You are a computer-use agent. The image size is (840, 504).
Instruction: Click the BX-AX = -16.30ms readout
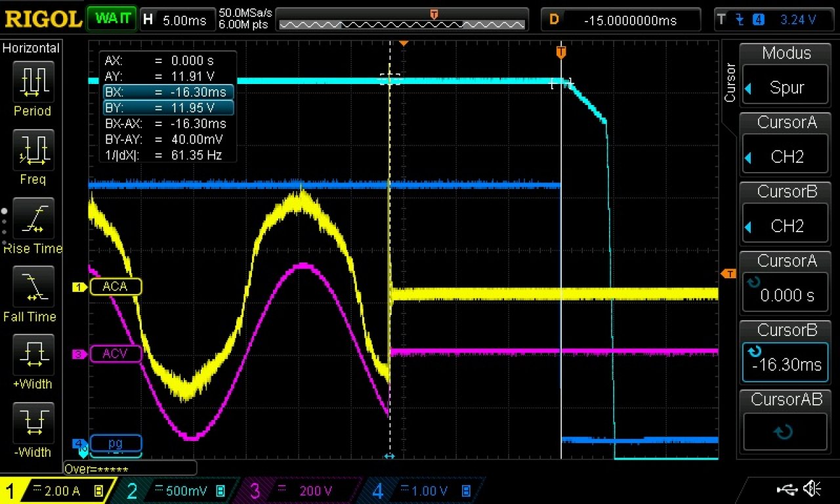[x=165, y=123]
